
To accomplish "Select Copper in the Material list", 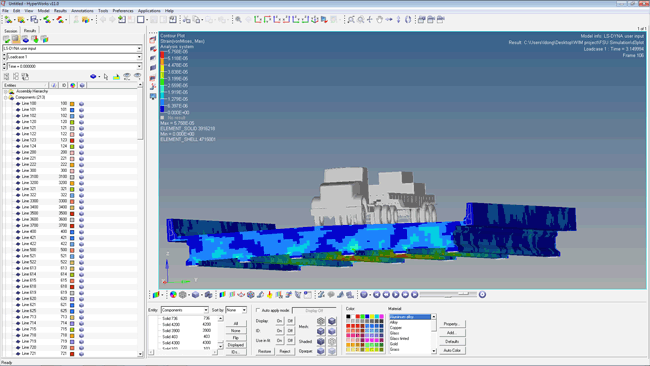I will (x=396, y=328).
